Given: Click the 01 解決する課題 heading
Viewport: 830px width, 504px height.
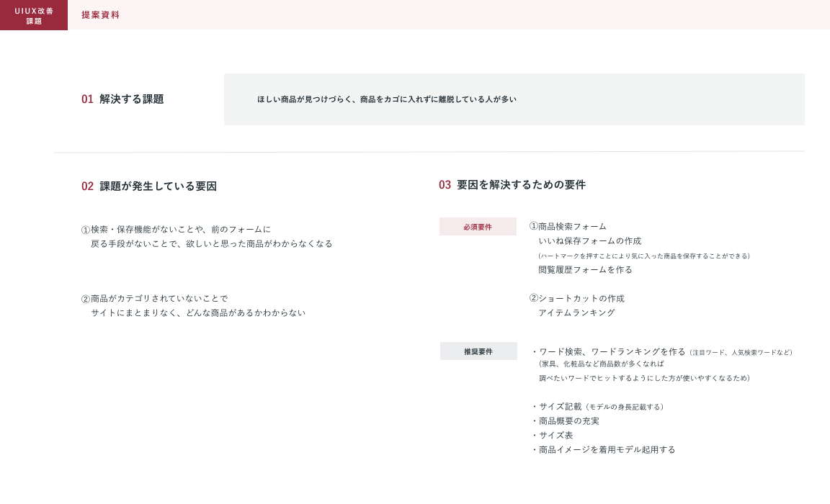Looking at the screenshot, I should point(122,99).
